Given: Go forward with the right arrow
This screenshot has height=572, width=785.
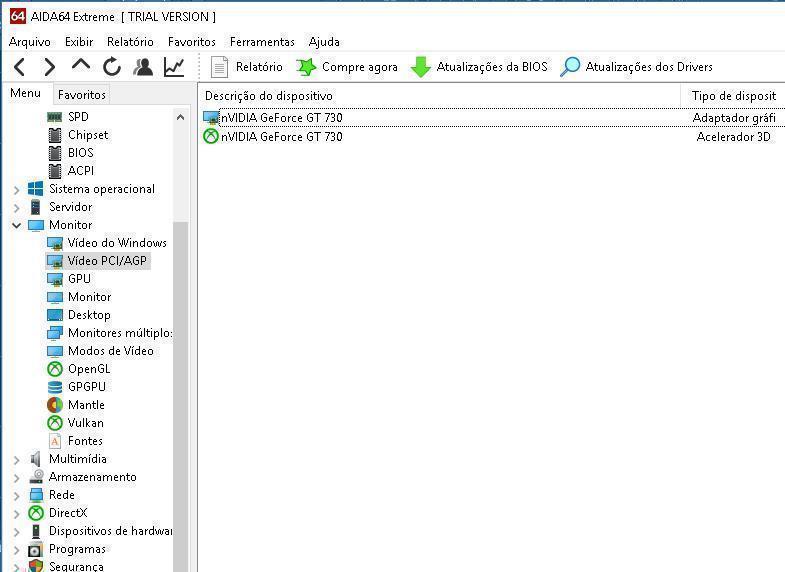Looking at the screenshot, I should 50,67.
